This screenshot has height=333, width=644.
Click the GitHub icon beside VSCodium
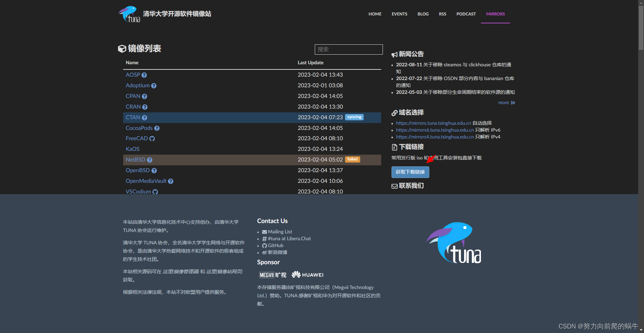[x=155, y=192]
